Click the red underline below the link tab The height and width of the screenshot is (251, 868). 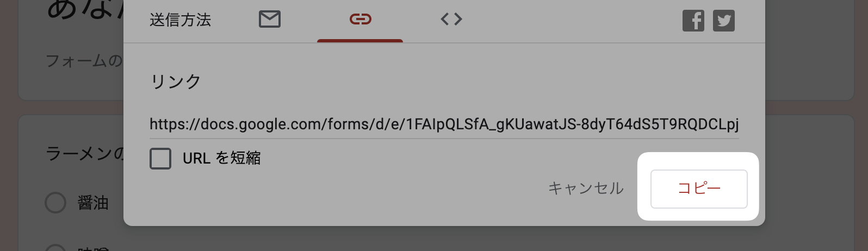[360, 41]
